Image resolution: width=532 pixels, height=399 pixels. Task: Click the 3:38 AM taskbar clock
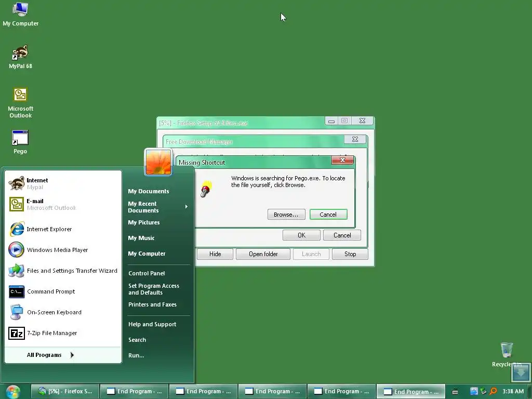tap(513, 392)
